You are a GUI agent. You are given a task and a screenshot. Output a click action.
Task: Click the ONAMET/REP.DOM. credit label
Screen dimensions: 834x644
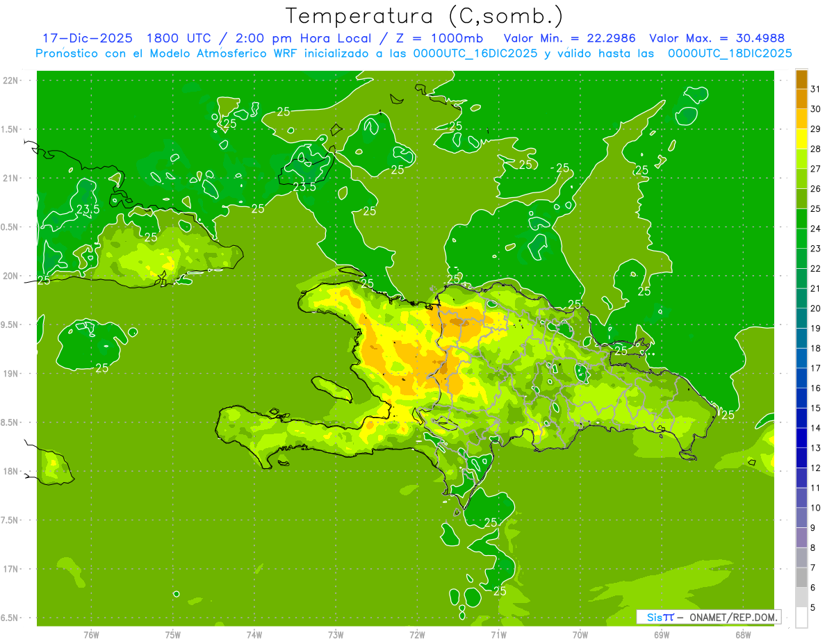[734, 617]
